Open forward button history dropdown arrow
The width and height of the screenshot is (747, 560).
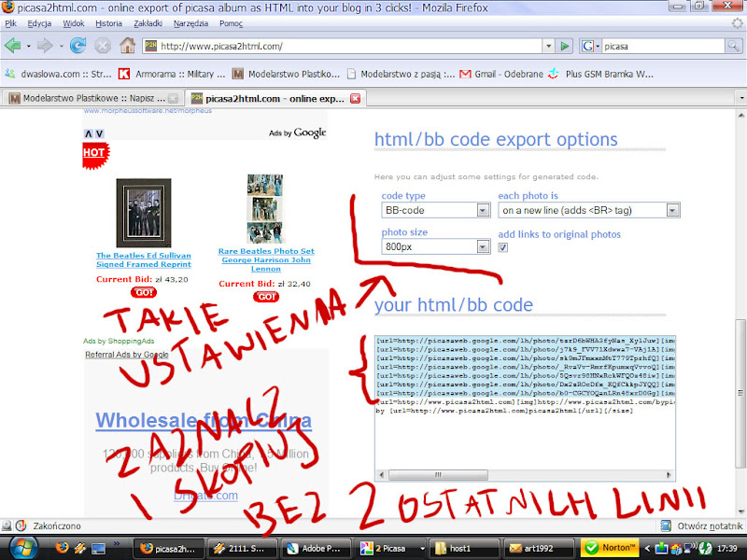click(x=61, y=46)
